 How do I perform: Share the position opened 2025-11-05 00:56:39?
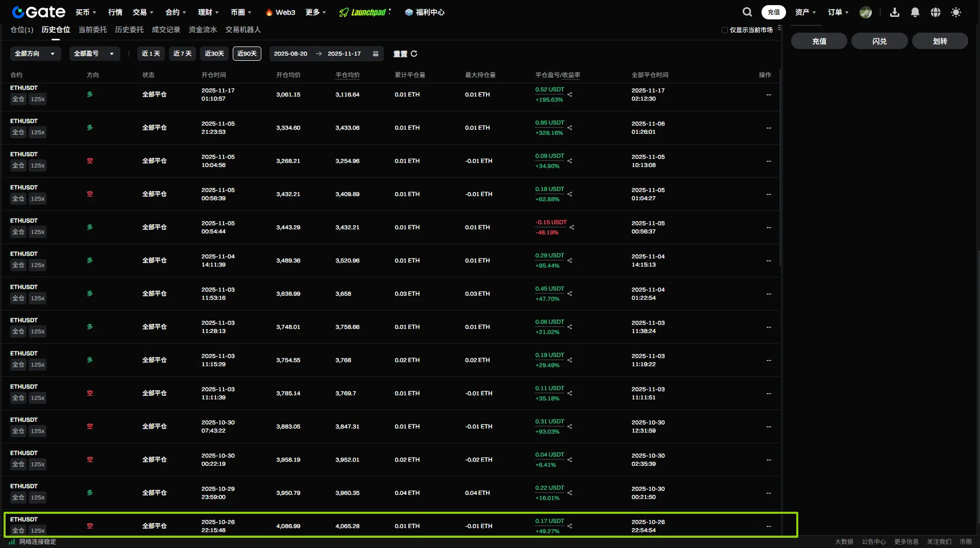(x=570, y=194)
